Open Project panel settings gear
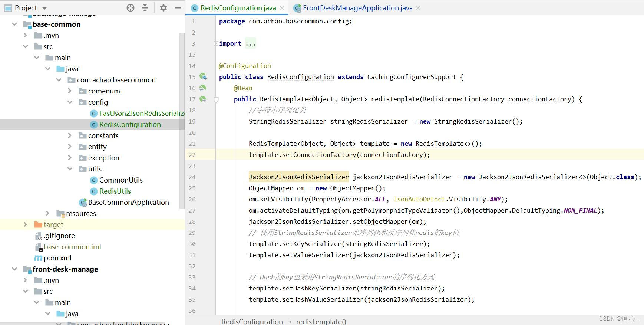This screenshot has height=325, width=644. click(x=163, y=8)
